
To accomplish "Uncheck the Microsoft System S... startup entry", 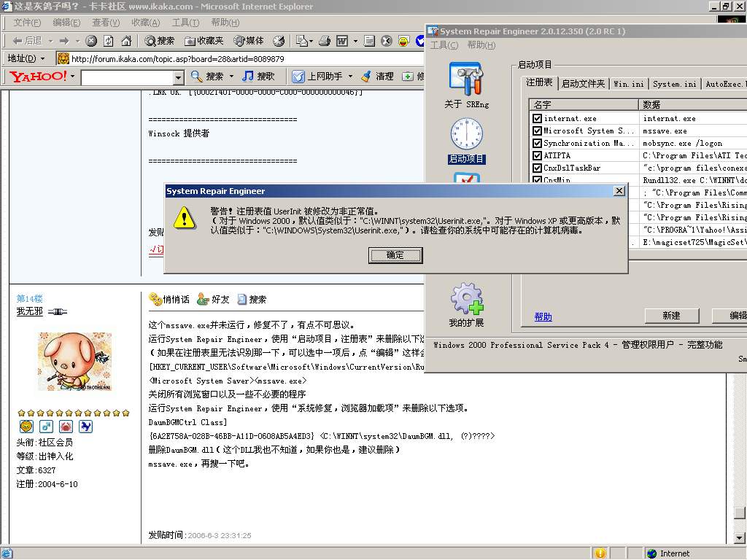I will coord(537,131).
